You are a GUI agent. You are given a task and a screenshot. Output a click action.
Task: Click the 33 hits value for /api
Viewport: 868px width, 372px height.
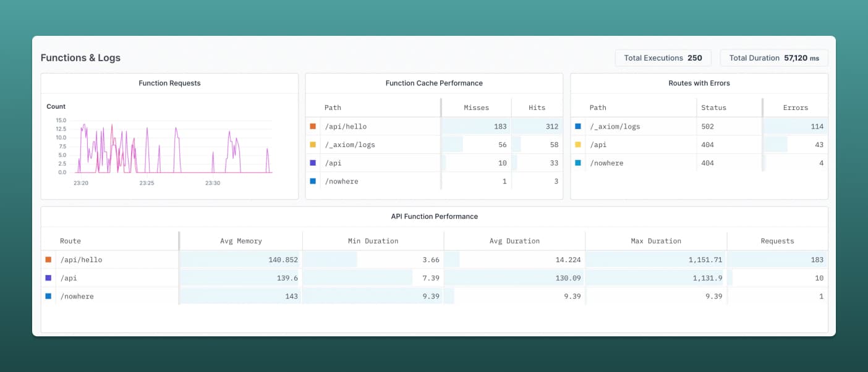point(554,163)
